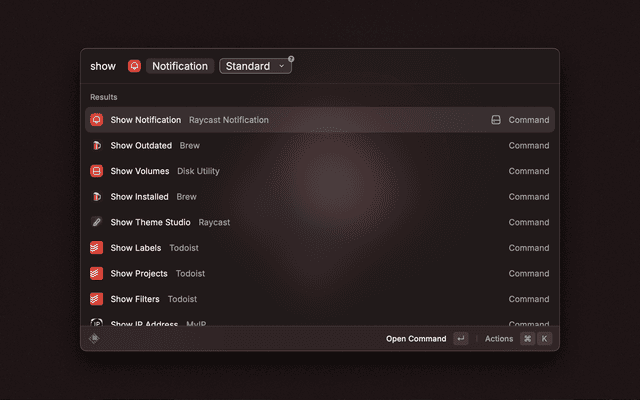This screenshot has width=640, height=400.
Task: Click the Notification argument field
Action: 180,66
